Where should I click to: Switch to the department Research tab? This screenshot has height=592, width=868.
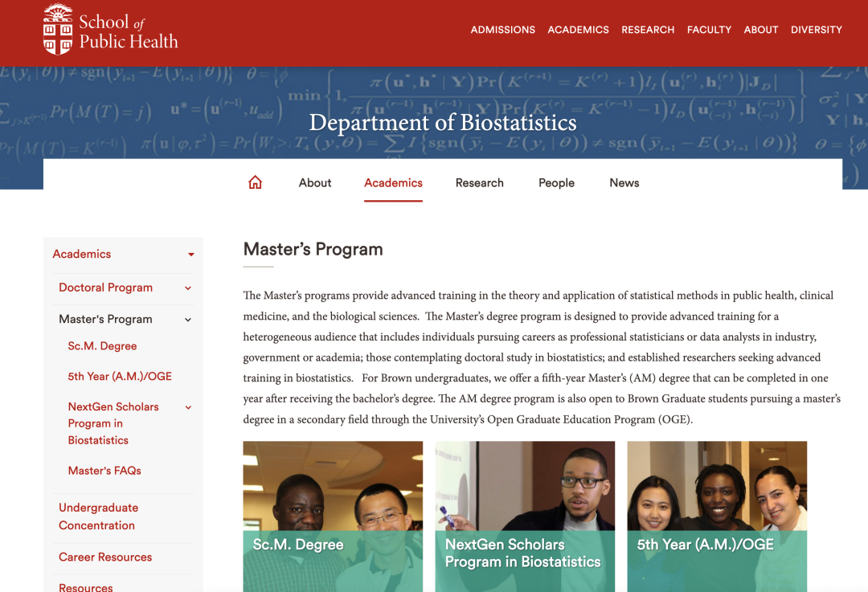coord(479,182)
